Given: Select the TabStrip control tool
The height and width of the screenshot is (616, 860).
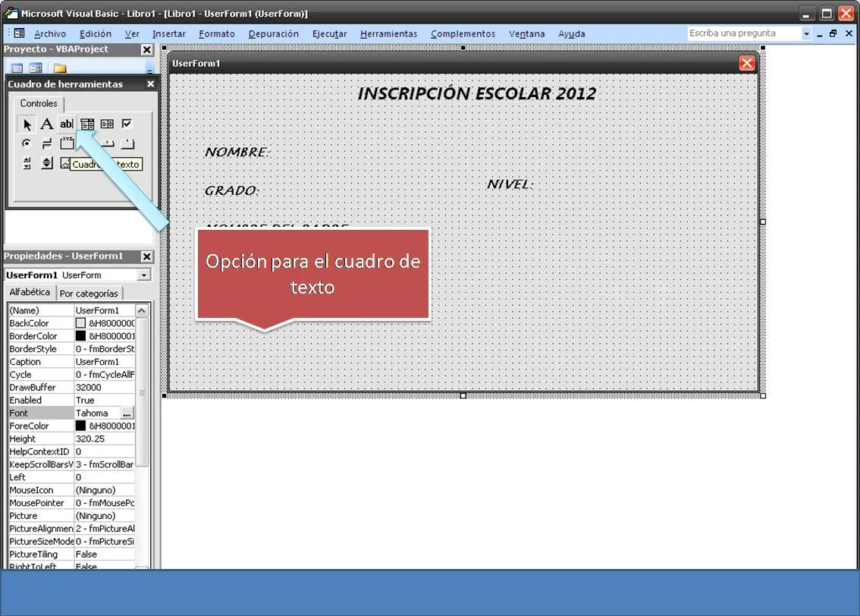Looking at the screenshot, I should 108,143.
